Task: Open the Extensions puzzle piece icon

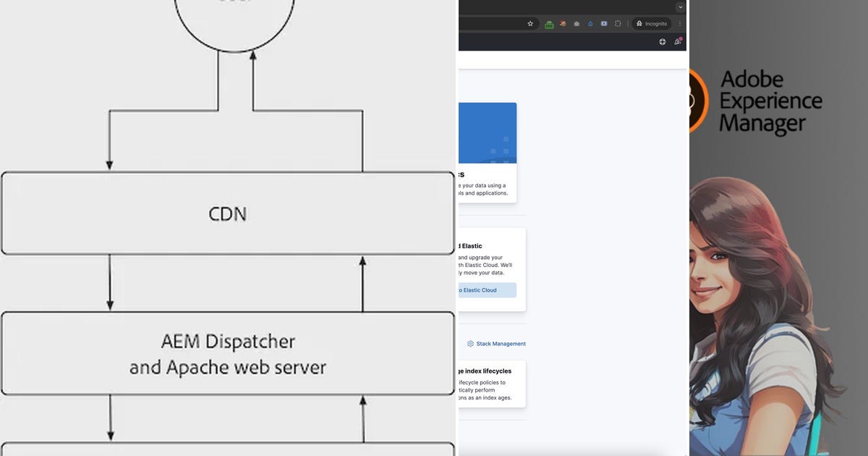Action: (618, 24)
